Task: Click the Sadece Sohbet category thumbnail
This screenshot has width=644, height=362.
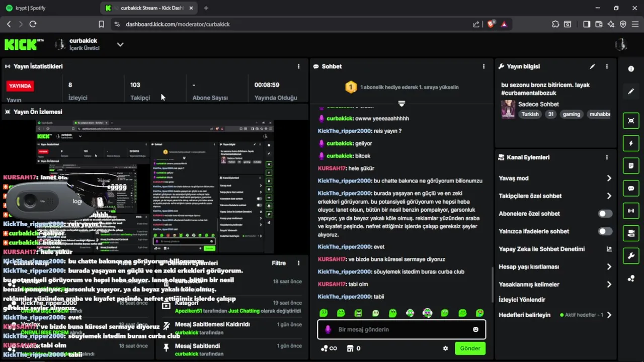Action: pos(508,109)
